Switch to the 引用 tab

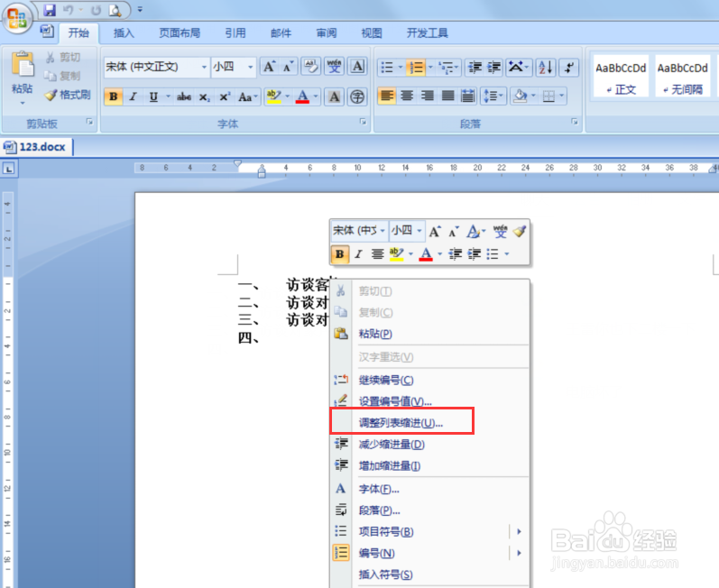point(235,33)
